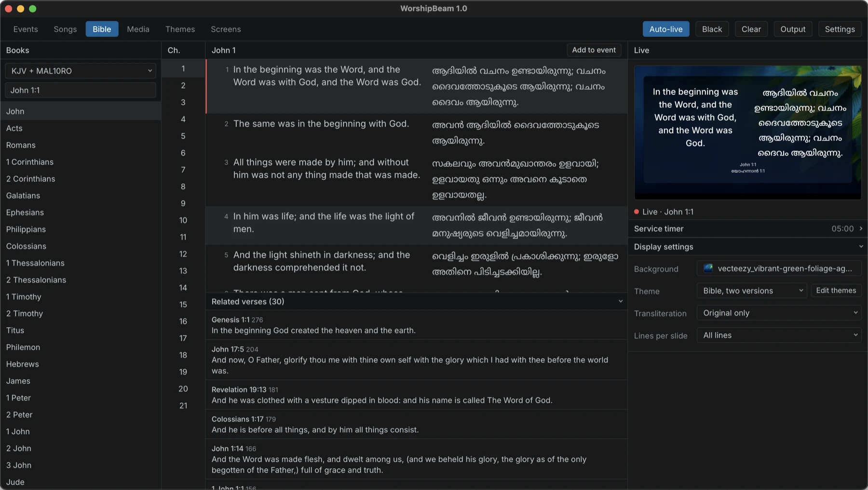Open related verse Genesis 1:1
Screen dimensions: 868x490
click(x=417, y=325)
